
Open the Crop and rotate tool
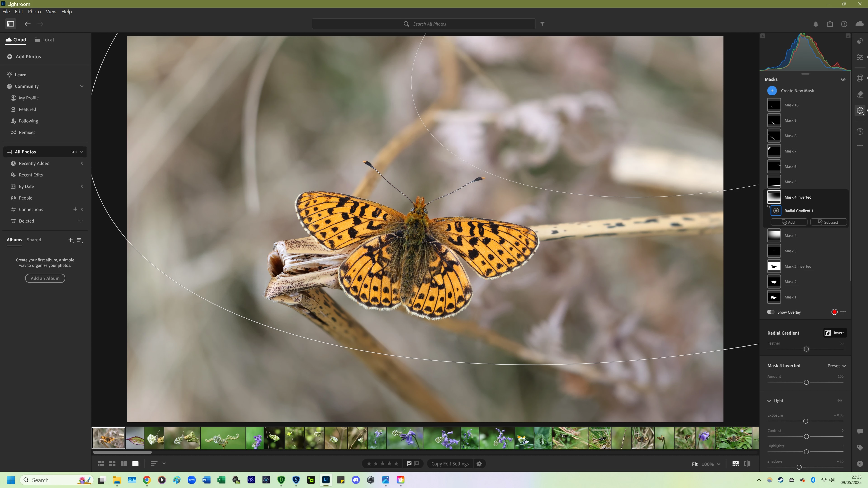pyautogui.click(x=860, y=78)
